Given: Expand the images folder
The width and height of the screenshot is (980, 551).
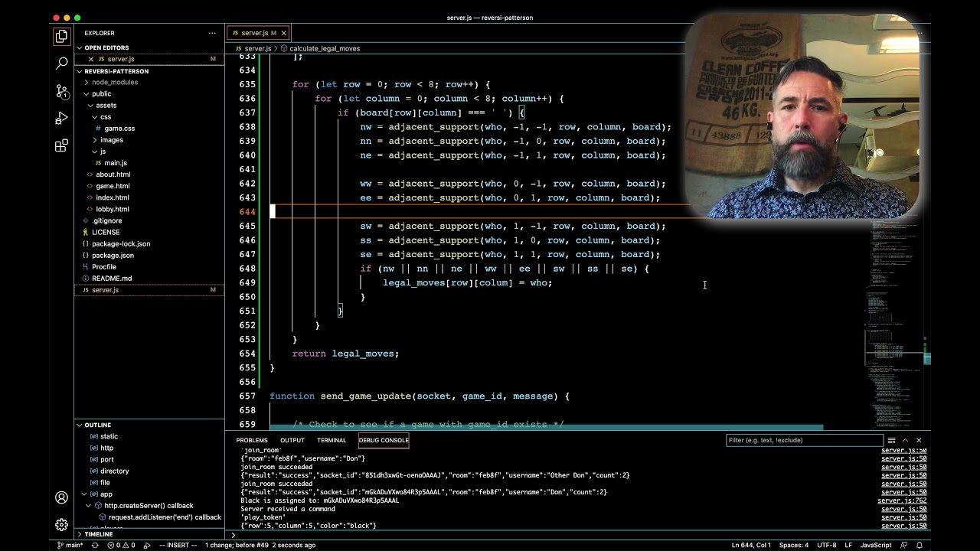Looking at the screenshot, I should tap(111, 140).
